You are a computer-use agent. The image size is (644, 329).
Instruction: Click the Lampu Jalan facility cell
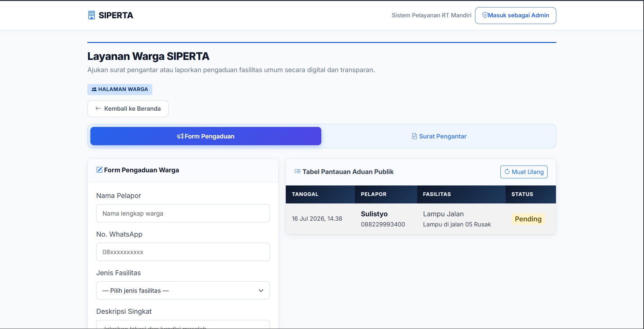(x=443, y=214)
